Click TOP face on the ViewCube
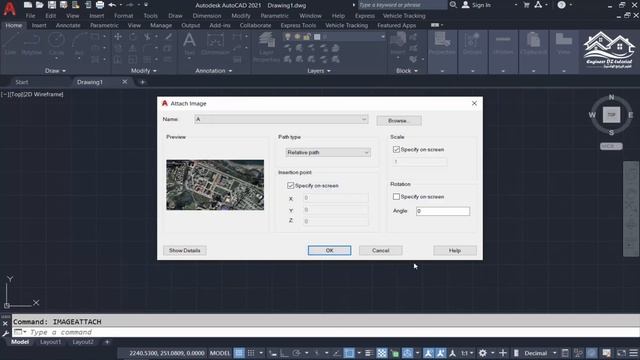This screenshot has height=360, width=640. pyautogui.click(x=611, y=115)
